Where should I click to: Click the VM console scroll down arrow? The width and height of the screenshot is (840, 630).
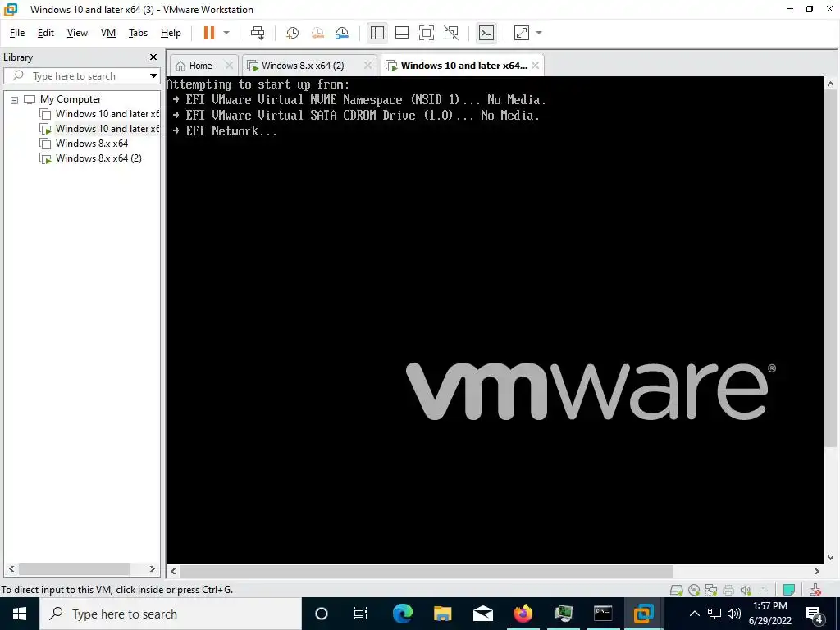830,558
